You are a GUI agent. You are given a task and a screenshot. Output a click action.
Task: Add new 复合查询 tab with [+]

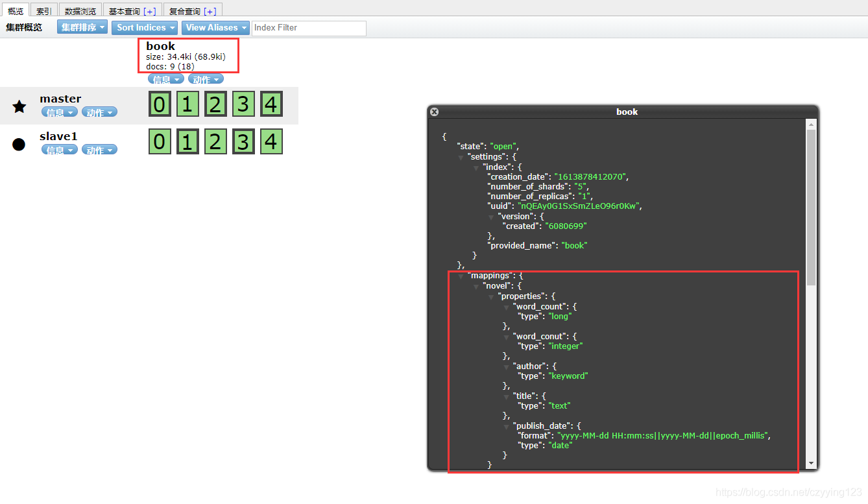pyautogui.click(x=210, y=11)
